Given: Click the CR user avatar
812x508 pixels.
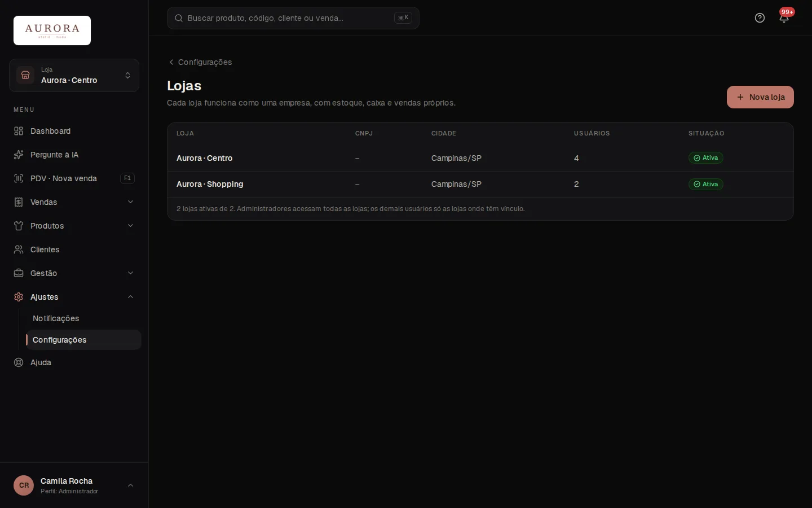Looking at the screenshot, I should tap(24, 485).
